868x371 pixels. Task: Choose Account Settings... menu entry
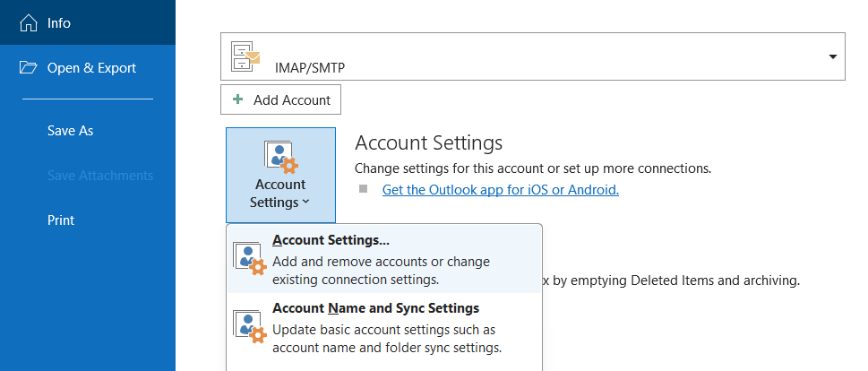(x=384, y=259)
